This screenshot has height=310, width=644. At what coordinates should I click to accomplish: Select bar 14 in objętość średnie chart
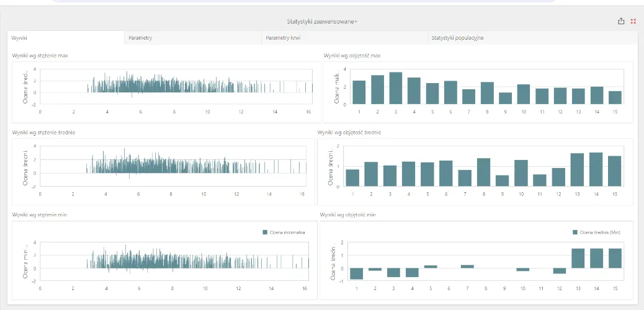pos(596,170)
